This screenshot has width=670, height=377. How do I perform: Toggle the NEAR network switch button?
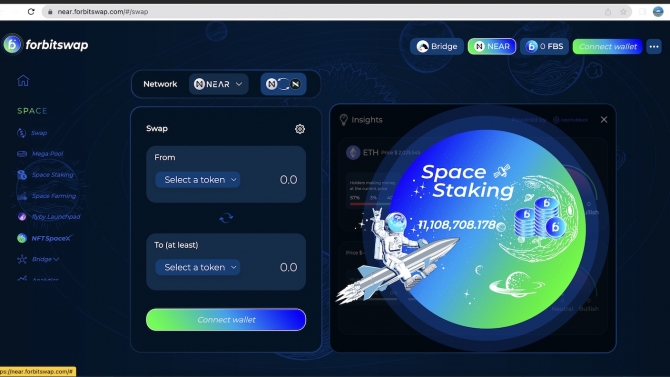point(283,84)
